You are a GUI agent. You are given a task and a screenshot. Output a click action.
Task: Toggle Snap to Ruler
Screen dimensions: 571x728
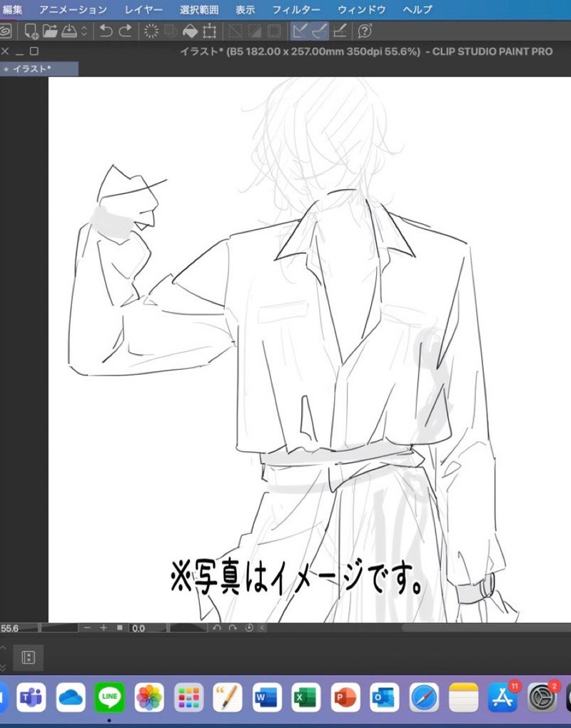(x=300, y=31)
